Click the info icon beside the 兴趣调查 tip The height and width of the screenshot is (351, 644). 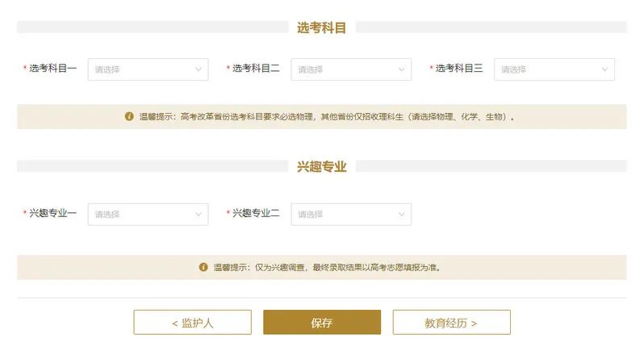[203, 267]
